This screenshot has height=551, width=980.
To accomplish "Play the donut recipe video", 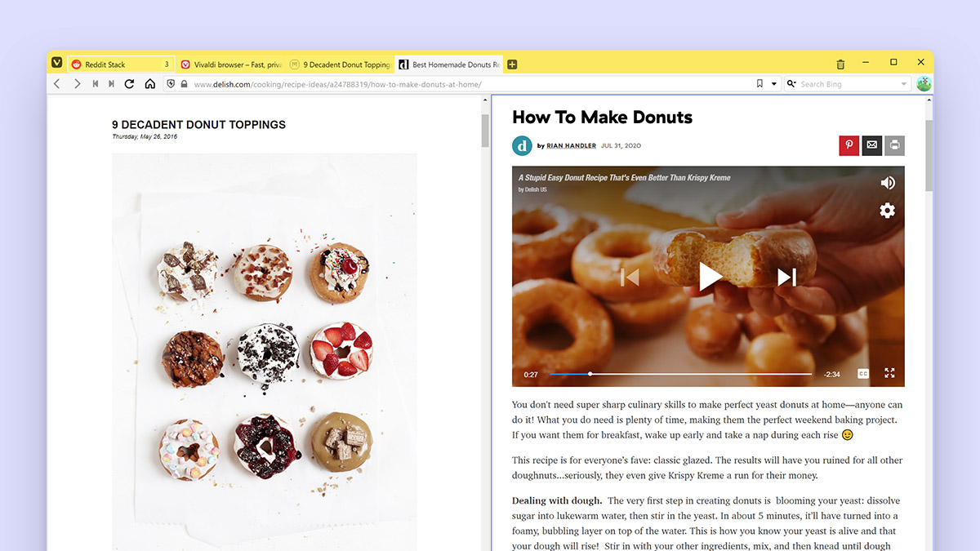I will (710, 276).
